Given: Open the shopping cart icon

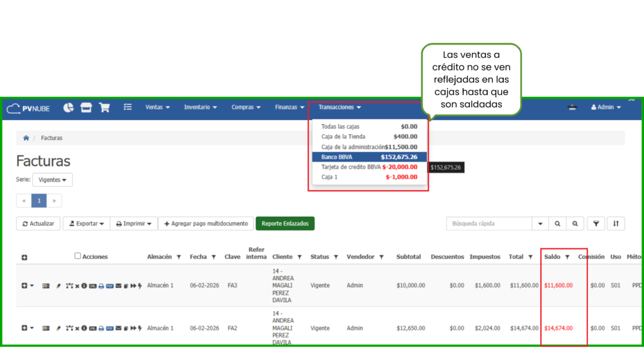Looking at the screenshot, I should pyautogui.click(x=104, y=107).
